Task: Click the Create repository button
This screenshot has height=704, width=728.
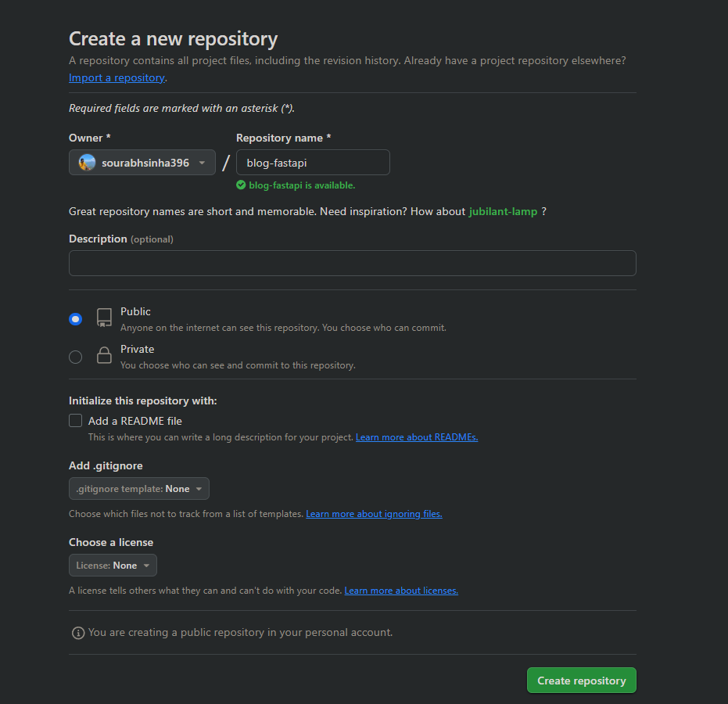Action: click(x=581, y=681)
